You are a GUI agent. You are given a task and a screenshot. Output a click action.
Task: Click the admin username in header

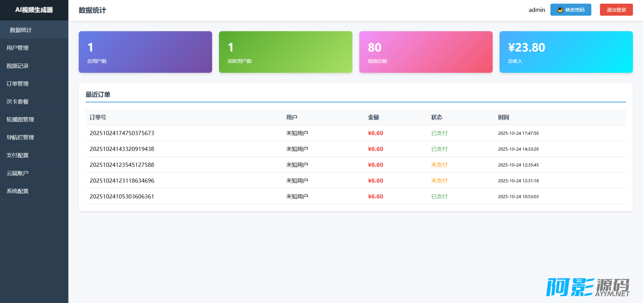pos(536,10)
